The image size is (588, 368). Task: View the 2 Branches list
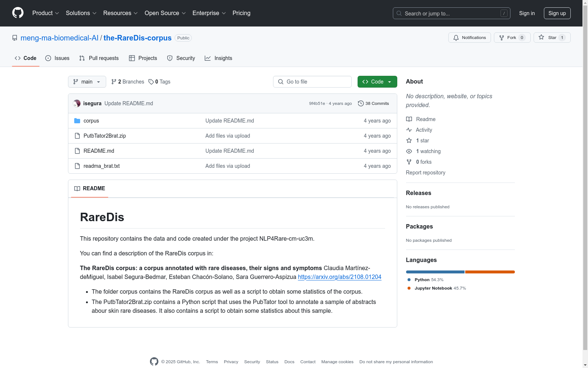128,82
